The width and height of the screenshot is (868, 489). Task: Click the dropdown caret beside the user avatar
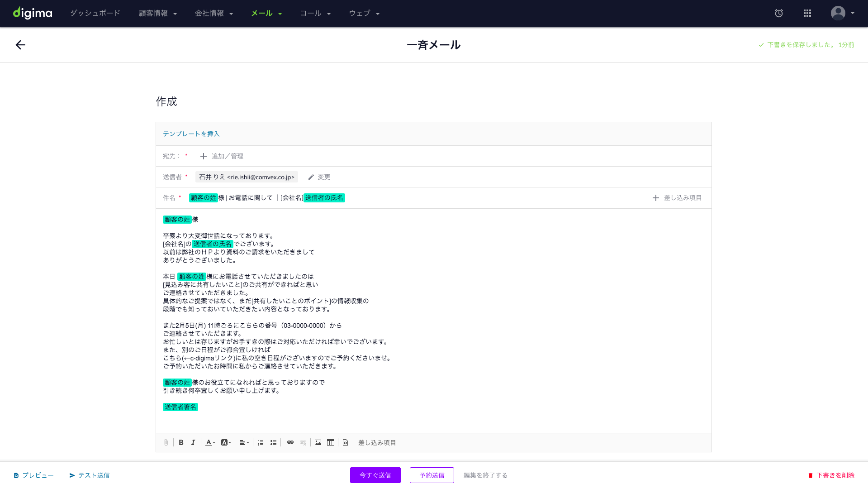click(x=853, y=13)
